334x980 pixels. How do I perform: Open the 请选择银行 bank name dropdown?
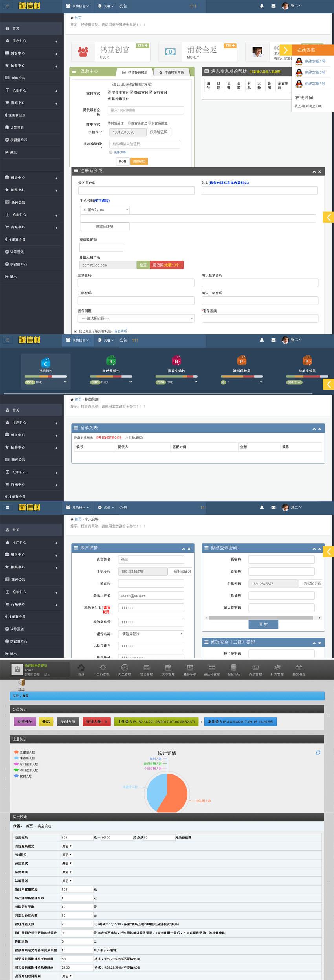151,634
